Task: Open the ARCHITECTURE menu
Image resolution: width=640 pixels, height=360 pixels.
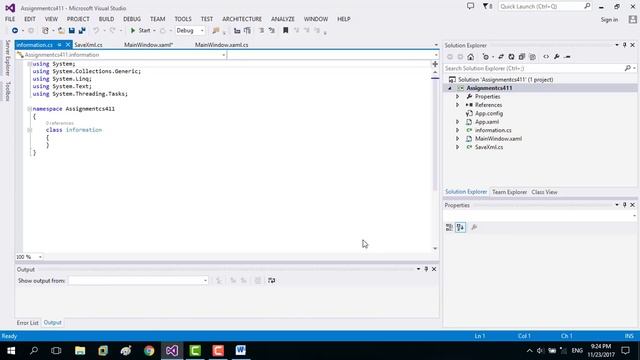Action: point(242,19)
